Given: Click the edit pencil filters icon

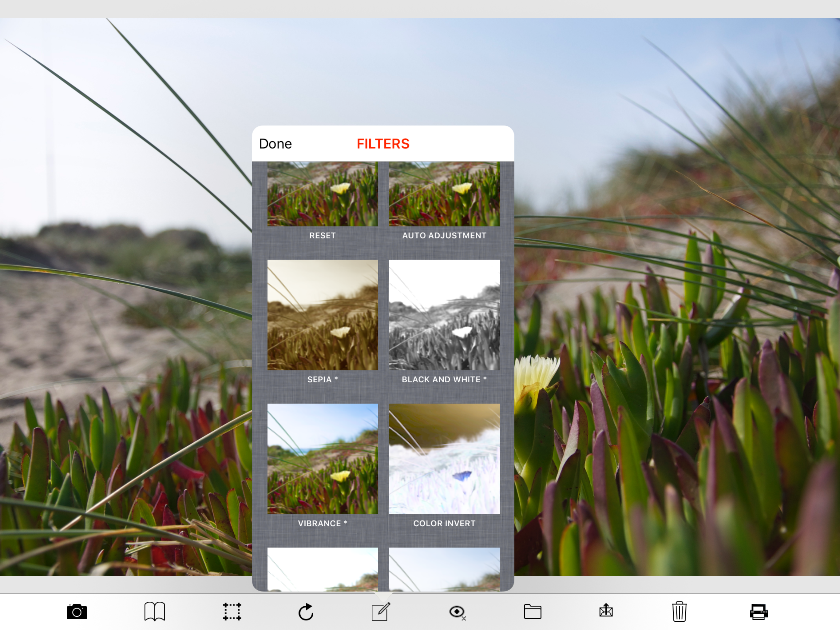Looking at the screenshot, I should click(381, 612).
